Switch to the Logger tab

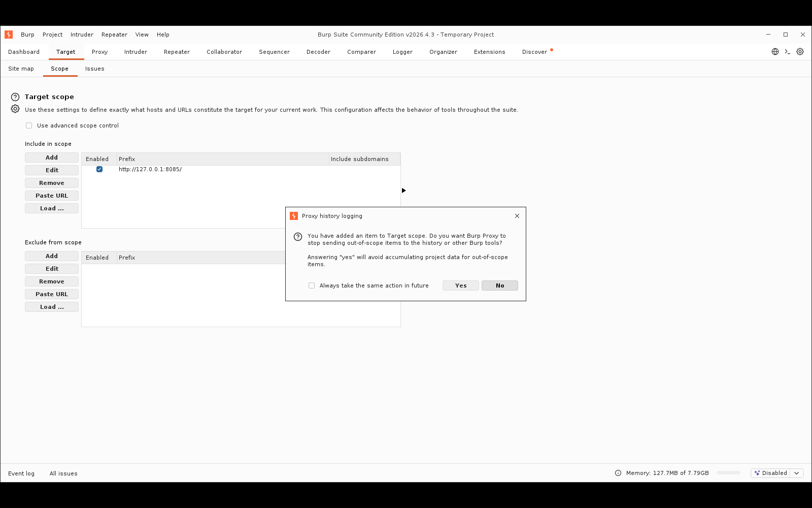pos(402,52)
